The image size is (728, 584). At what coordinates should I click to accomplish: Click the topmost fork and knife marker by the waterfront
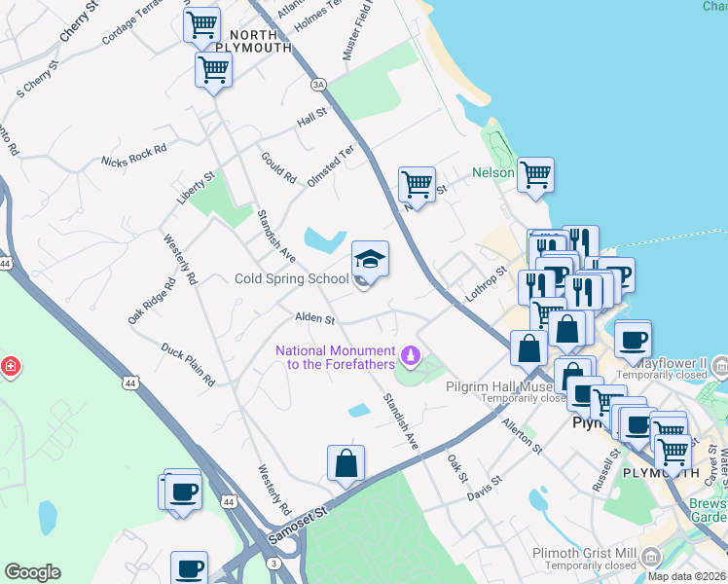coord(580,241)
